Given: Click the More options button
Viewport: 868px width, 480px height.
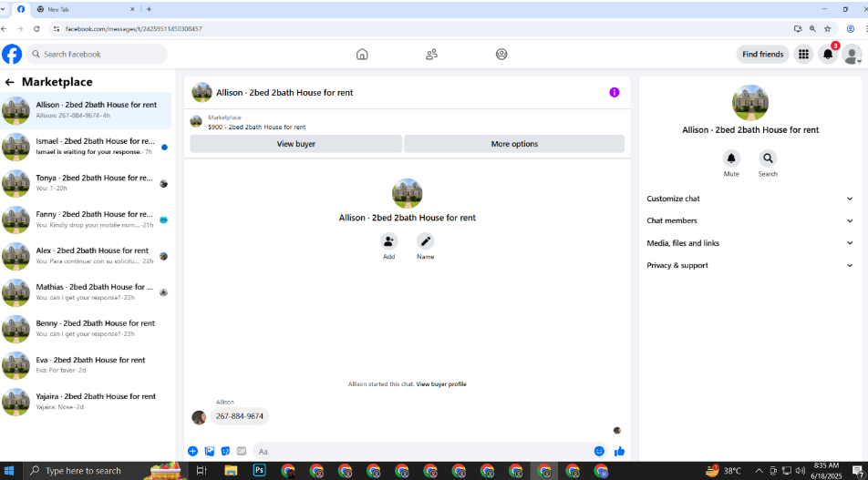Looking at the screenshot, I should pyautogui.click(x=514, y=144).
